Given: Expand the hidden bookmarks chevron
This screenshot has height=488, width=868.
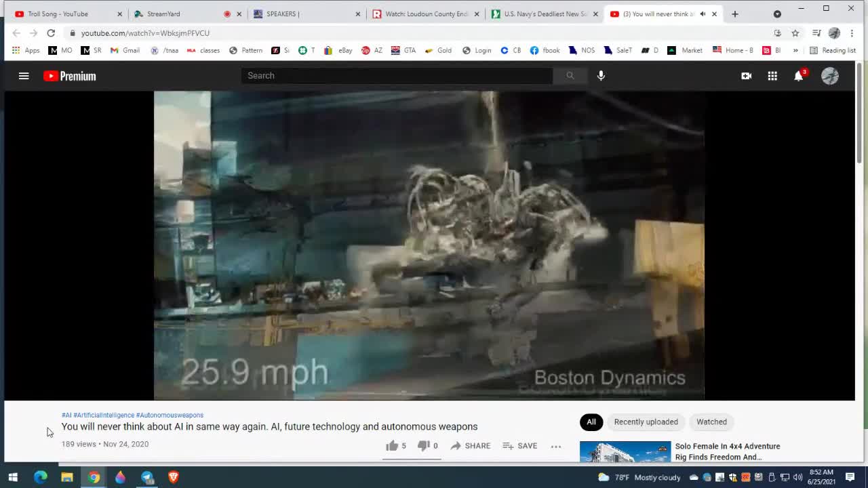Looking at the screenshot, I should click(x=795, y=50).
